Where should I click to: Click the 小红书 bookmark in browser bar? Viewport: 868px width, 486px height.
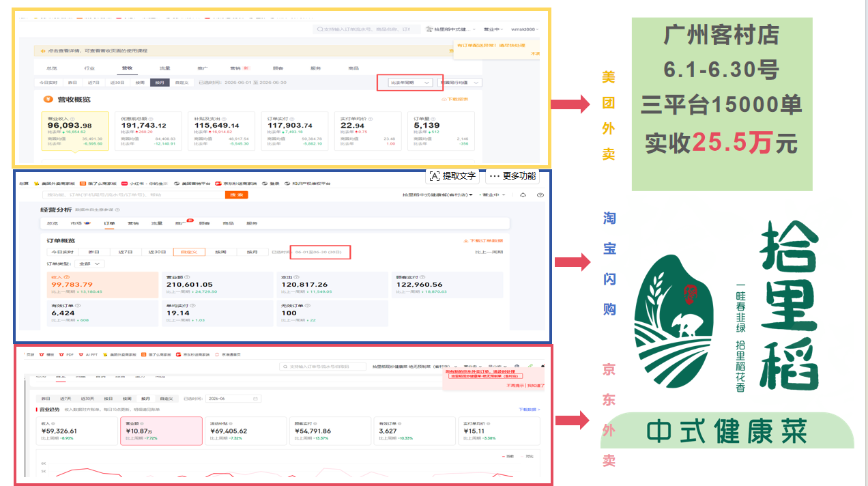coord(137,183)
